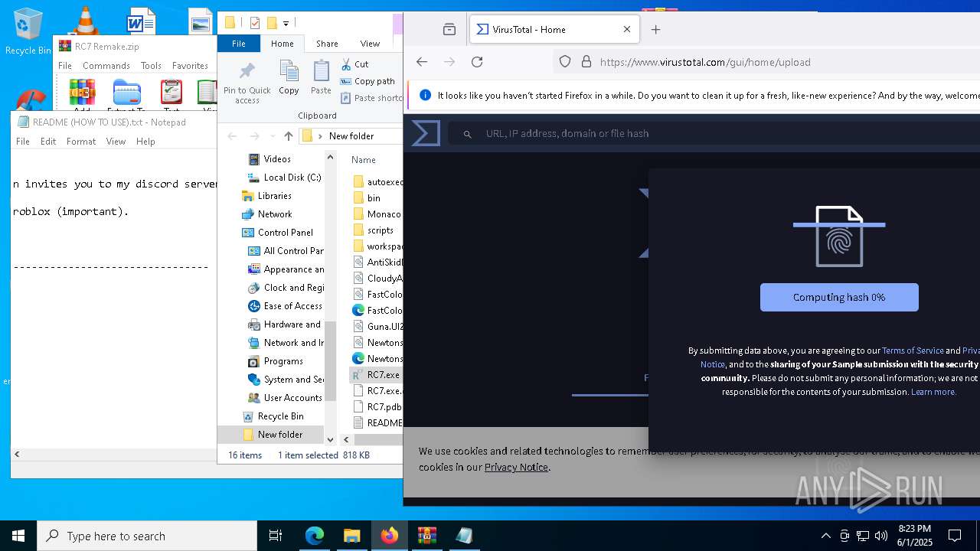The height and width of the screenshot is (551, 980).
Task: Click Name column header
Action: pos(364,160)
